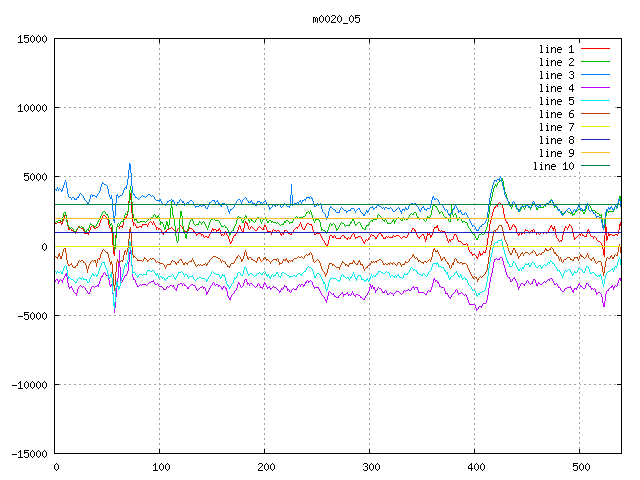Viewport: 640px width, 480px height.
Task: Click the line sample beside 'line 8'
Action: (x=595, y=140)
